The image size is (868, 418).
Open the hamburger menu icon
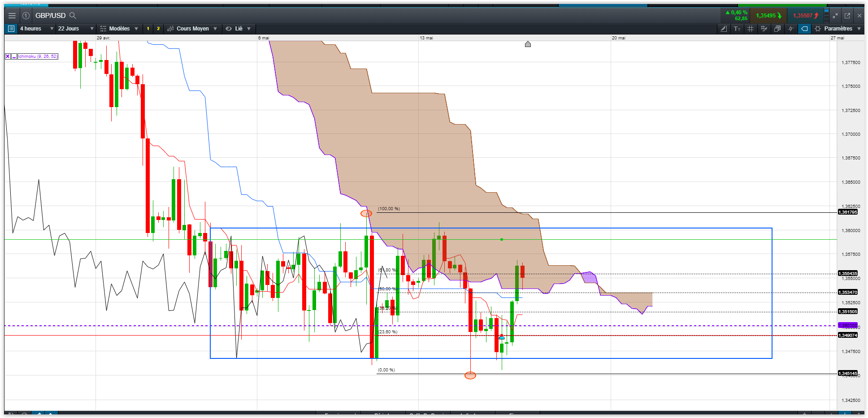pos(12,16)
